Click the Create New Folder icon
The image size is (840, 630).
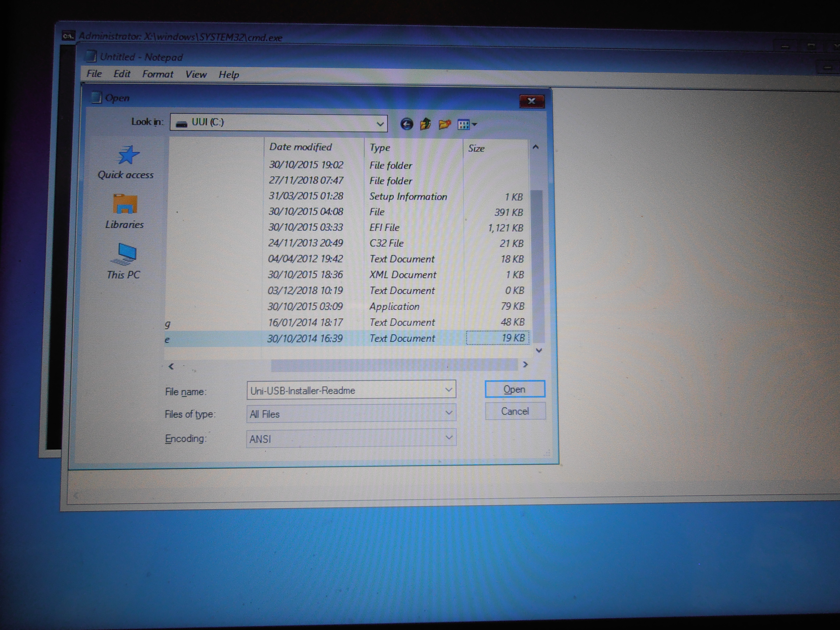444,124
